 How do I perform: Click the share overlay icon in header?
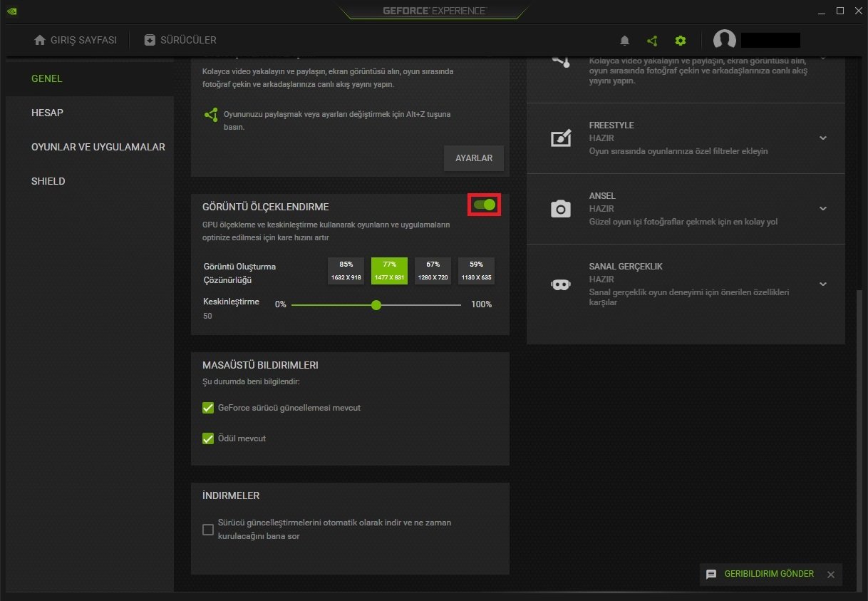[x=651, y=41]
